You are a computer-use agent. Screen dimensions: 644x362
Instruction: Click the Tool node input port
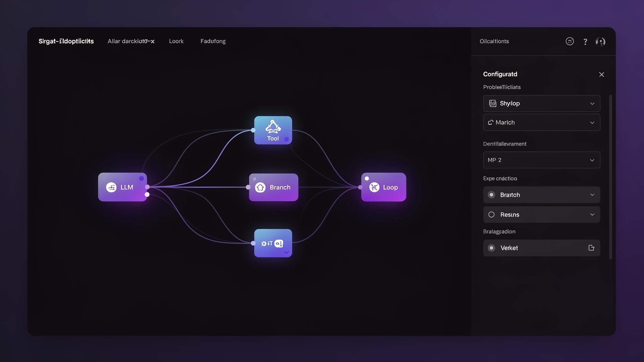(x=253, y=130)
